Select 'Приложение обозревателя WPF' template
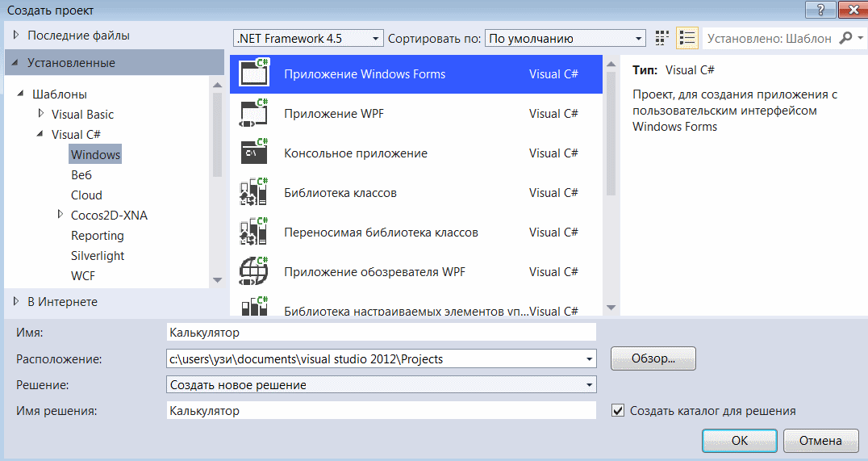This screenshot has height=461, width=868. (x=416, y=272)
